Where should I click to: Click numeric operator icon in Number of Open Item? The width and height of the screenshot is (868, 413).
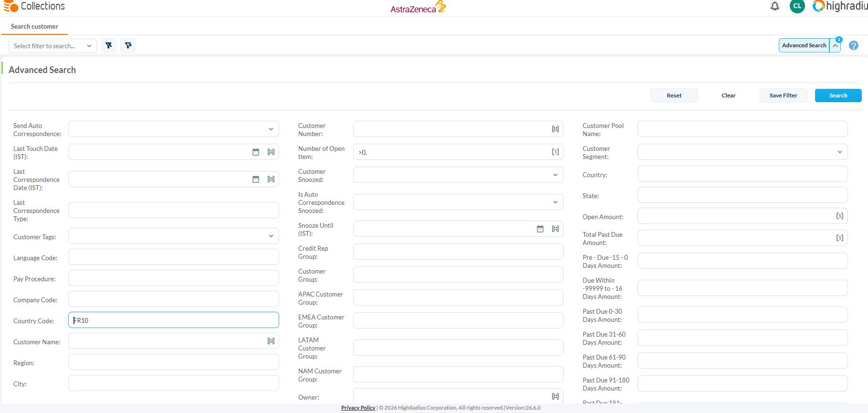click(x=555, y=152)
